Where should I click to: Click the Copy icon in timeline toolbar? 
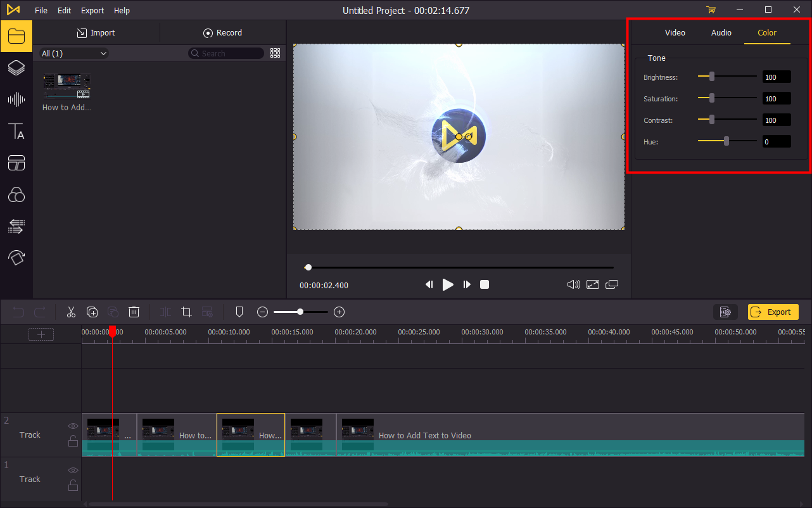92,312
